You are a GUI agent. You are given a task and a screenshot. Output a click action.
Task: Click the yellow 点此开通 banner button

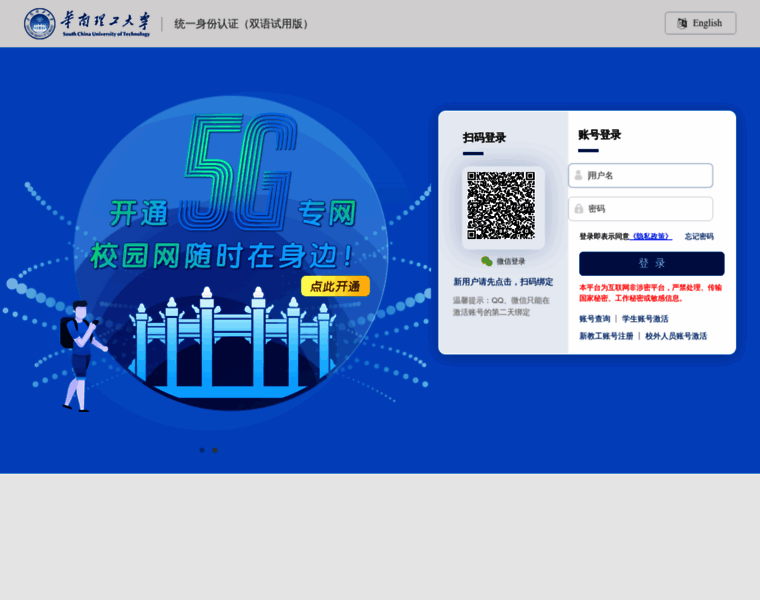click(335, 286)
